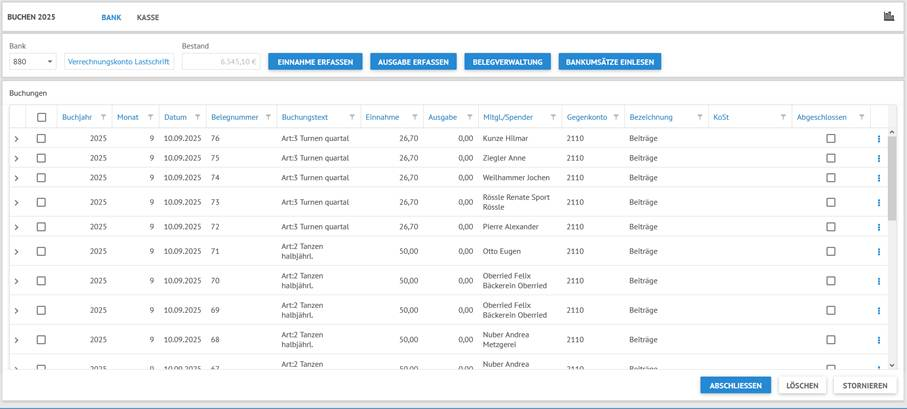
Task: Select row checkbox for Beleg 75
Action: (x=41, y=158)
